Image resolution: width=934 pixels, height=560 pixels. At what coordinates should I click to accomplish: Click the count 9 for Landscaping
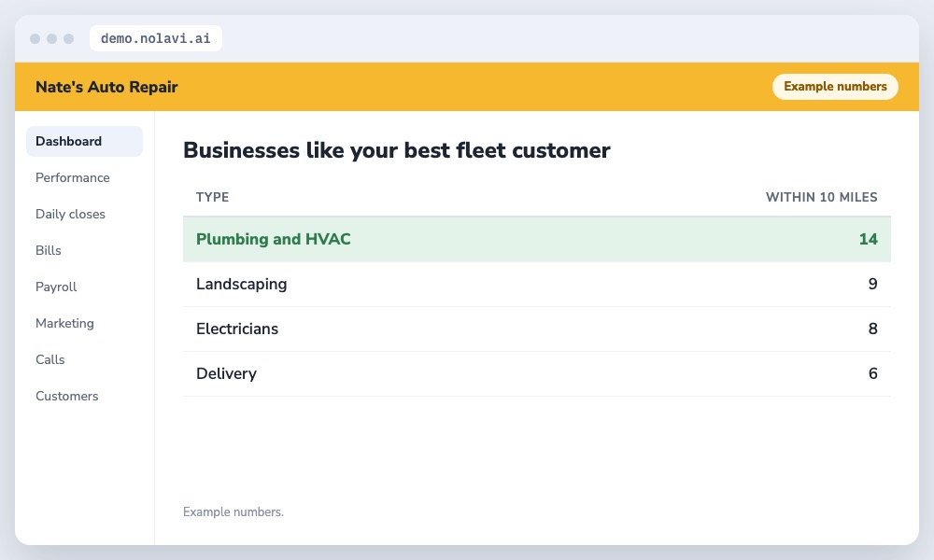[872, 284]
